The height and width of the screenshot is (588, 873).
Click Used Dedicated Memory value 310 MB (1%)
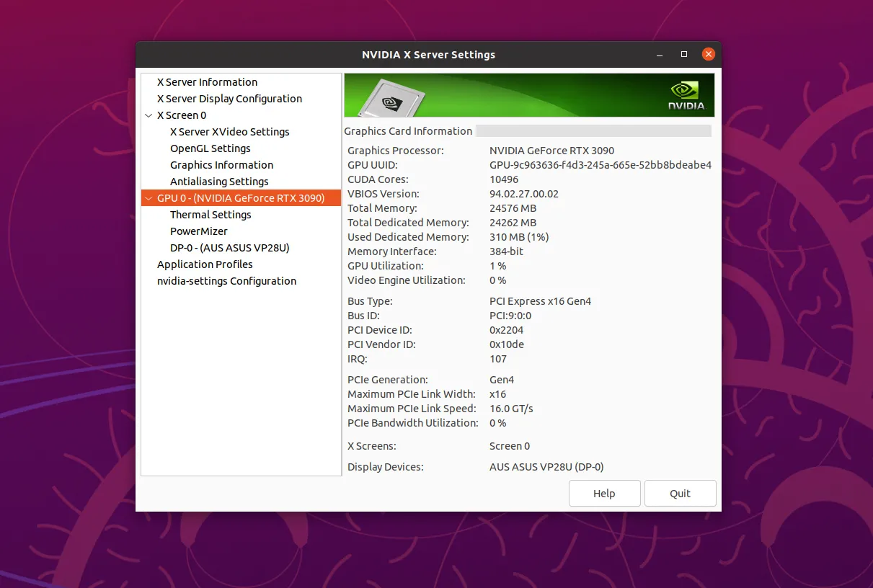click(518, 237)
